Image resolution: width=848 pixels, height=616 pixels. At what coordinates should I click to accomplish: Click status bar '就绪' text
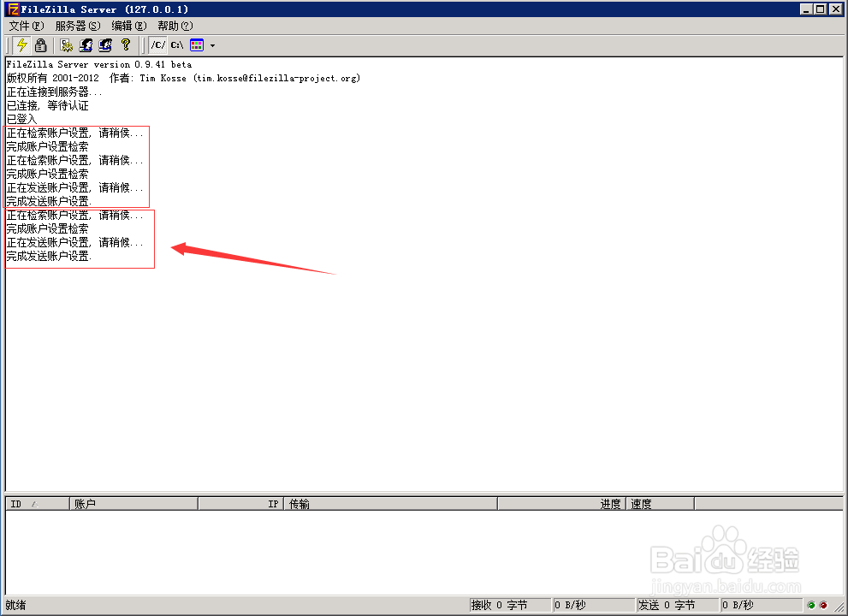pyautogui.click(x=15, y=605)
